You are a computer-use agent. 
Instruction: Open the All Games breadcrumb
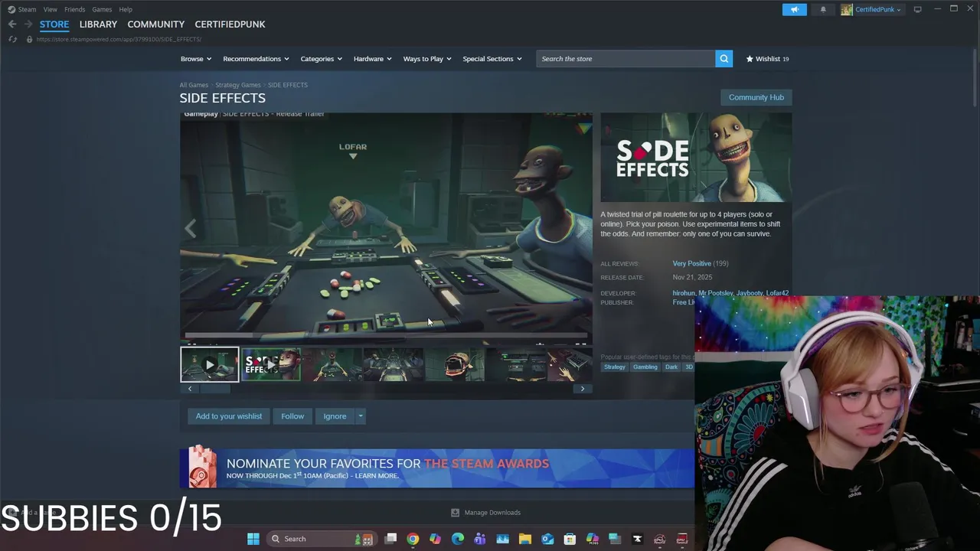pyautogui.click(x=194, y=85)
